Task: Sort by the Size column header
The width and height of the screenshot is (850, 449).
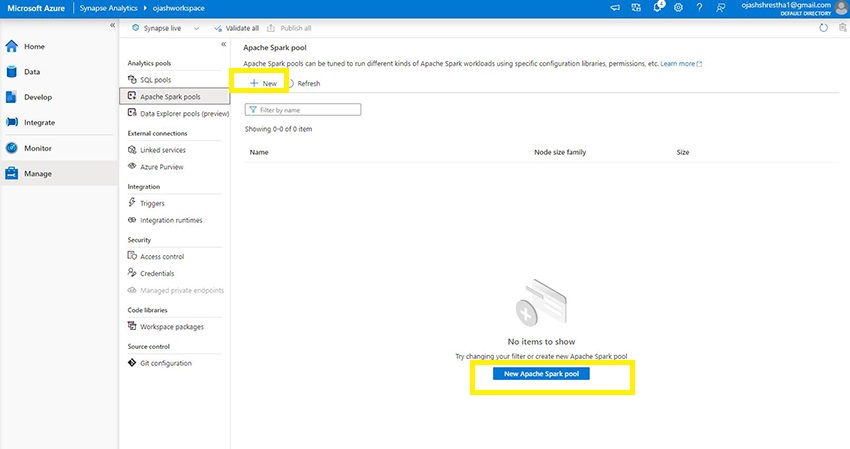Action: point(682,152)
